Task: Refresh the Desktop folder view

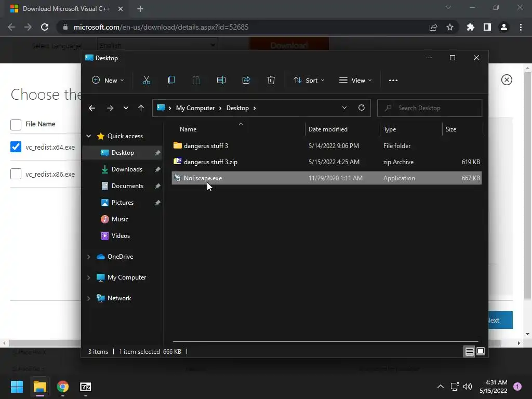Action: pos(362,108)
